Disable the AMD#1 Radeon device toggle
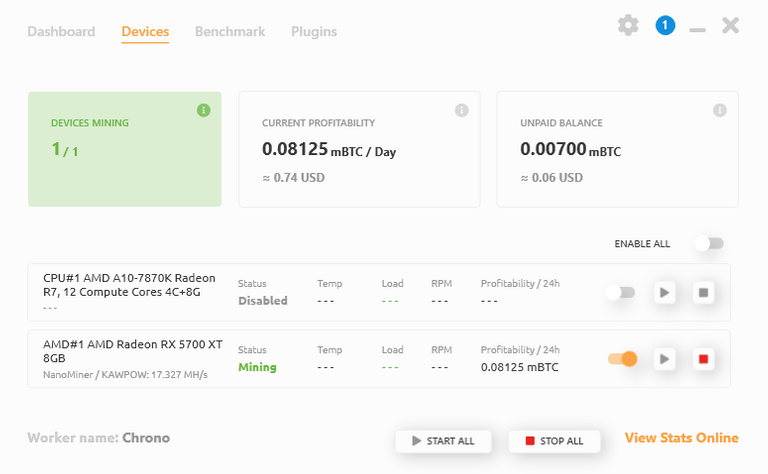768x474 pixels. tap(621, 359)
